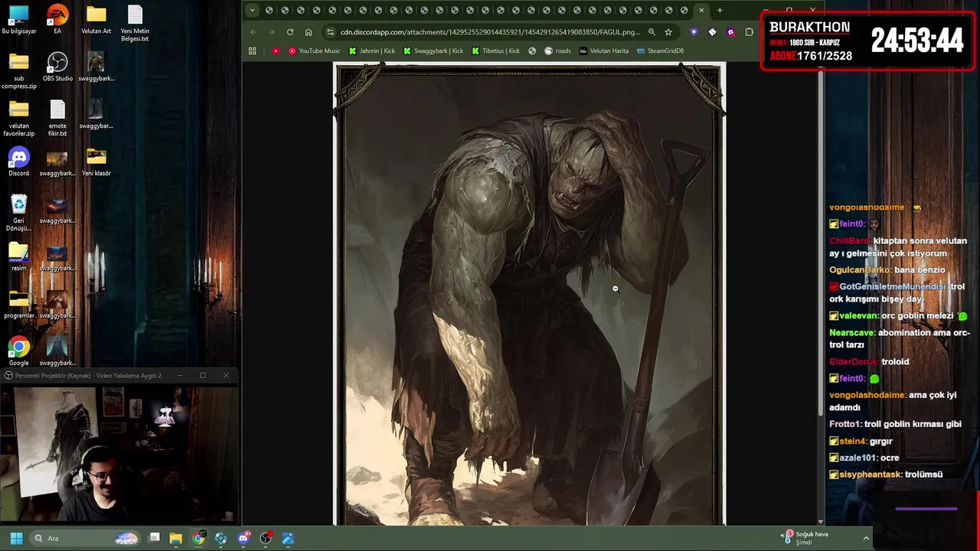Open Soğuk hava weather widget
Image resolution: width=980 pixels, height=551 pixels.
[804, 538]
